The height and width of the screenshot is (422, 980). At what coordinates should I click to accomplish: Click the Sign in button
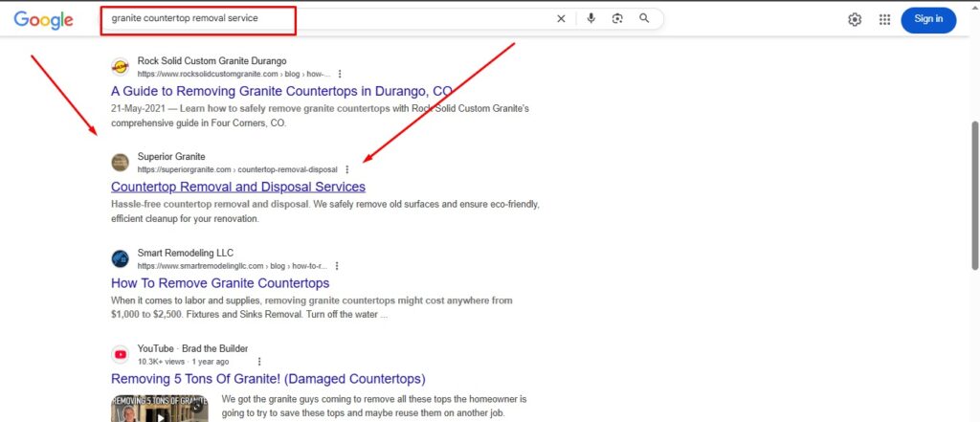[x=928, y=19]
